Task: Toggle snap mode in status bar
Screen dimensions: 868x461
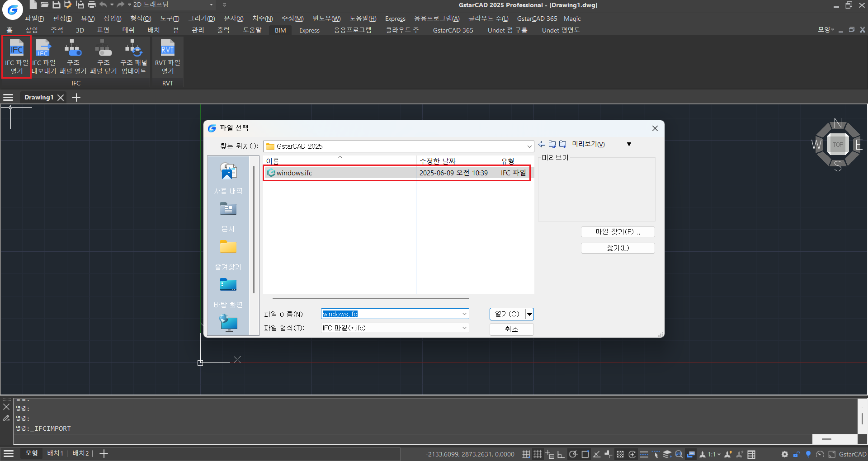Action: tap(526, 454)
